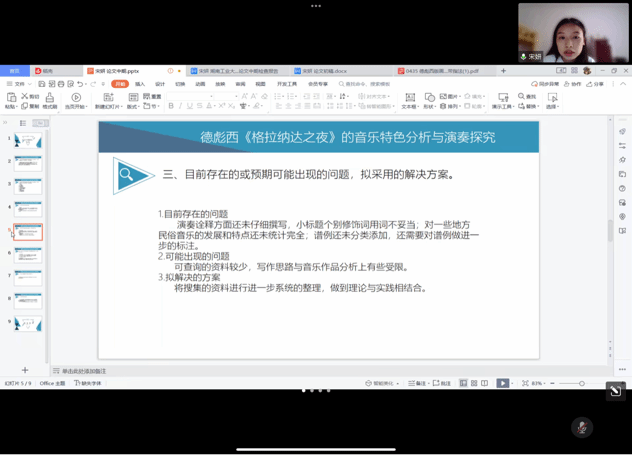Click the Find (查找) magnifier icon
The height and width of the screenshot is (455, 632).
521,96
